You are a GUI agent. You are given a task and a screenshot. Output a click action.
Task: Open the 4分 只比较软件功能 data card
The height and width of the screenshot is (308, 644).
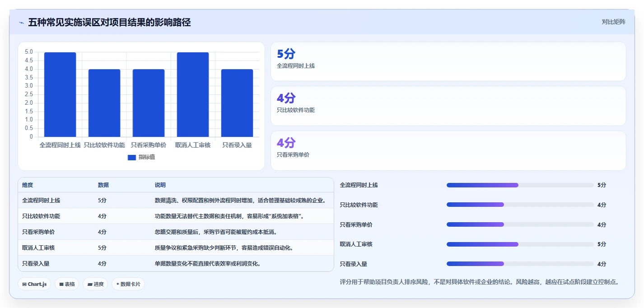point(448,106)
